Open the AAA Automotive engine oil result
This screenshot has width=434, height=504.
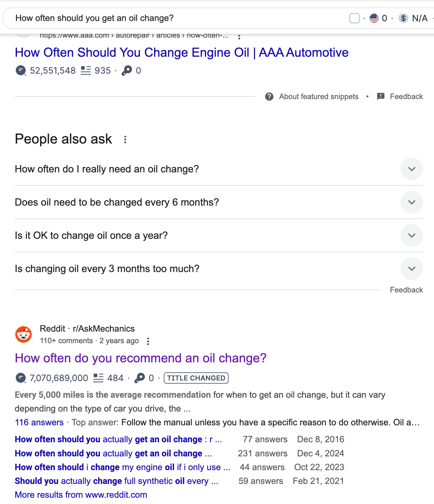tap(182, 53)
